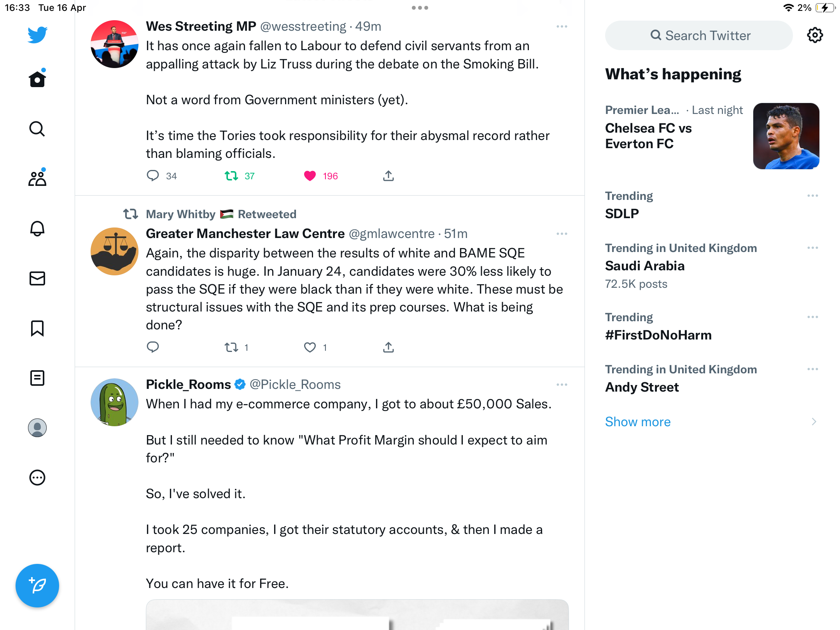Open more options for SDLP trend

(x=813, y=196)
